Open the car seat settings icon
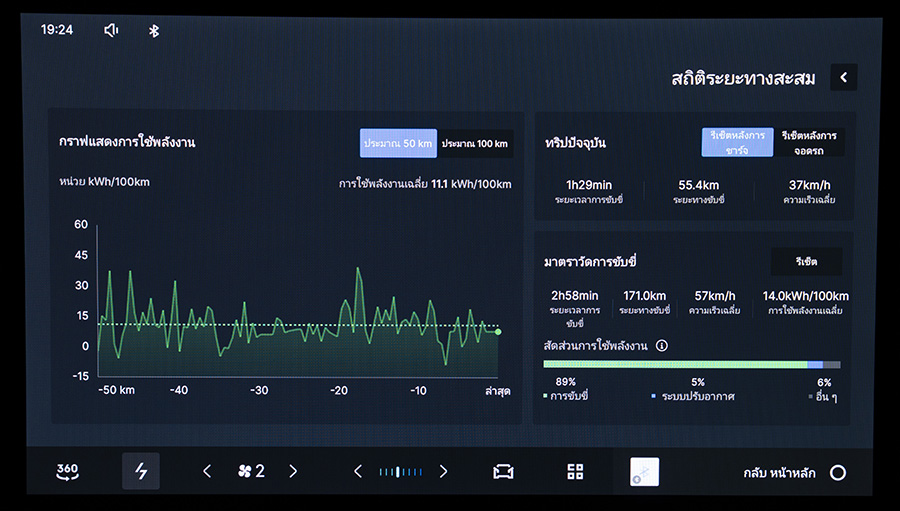Image resolution: width=900 pixels, height=511 pixels. point(503,472)
